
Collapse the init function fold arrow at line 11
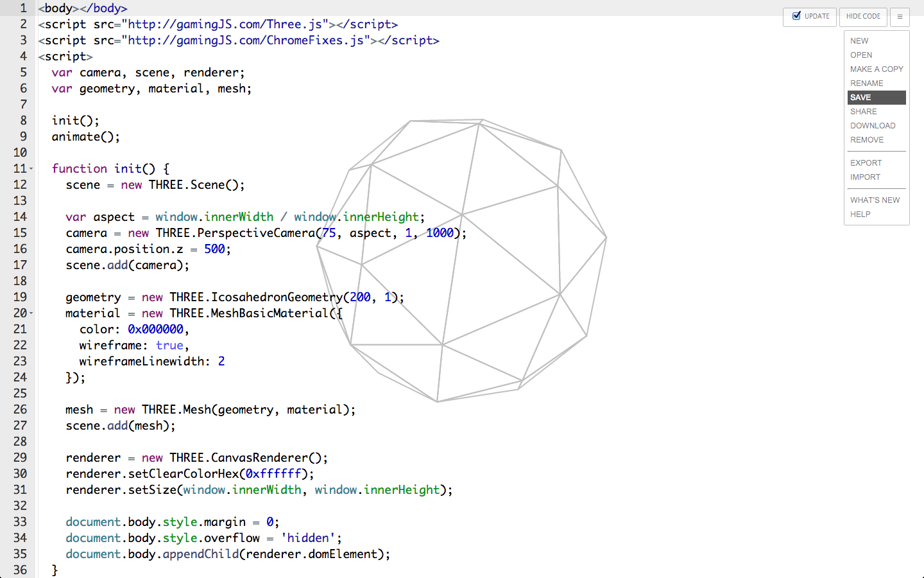click(31, 169)
